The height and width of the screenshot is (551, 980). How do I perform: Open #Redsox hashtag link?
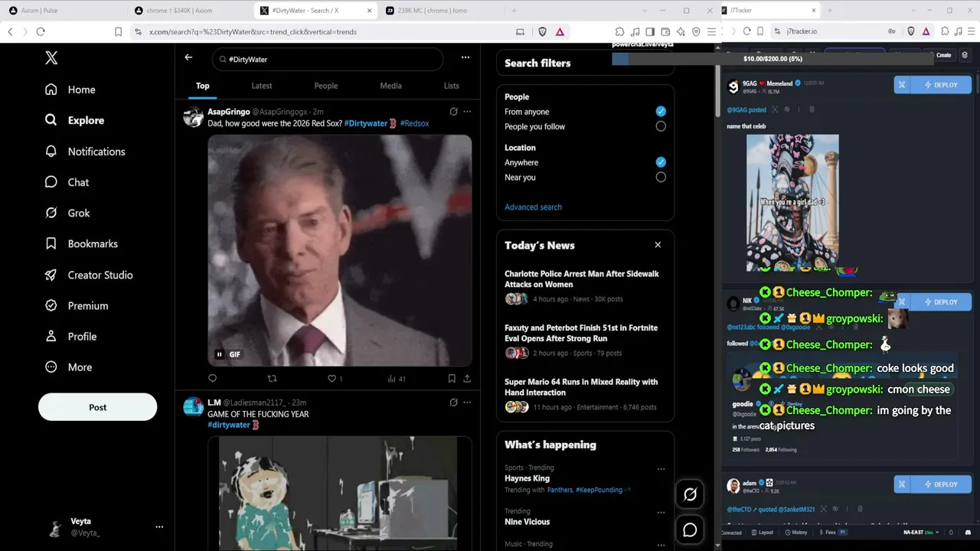tap(414, 123)
